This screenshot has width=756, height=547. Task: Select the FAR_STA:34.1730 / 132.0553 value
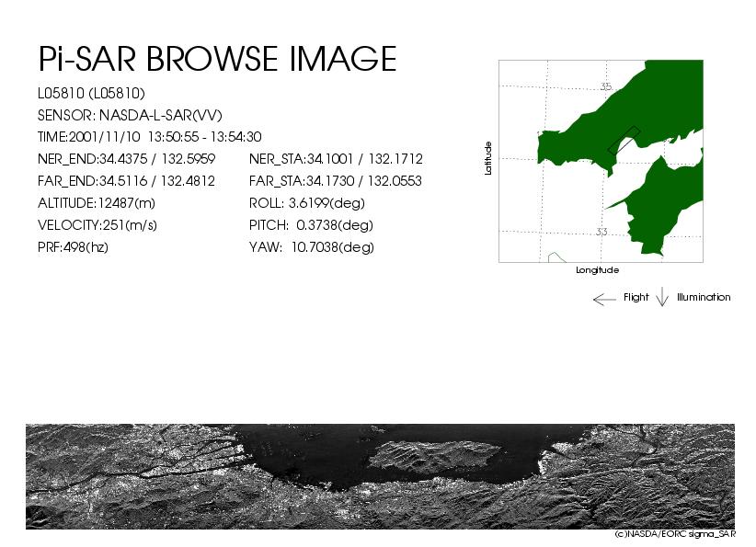[x=335, y=181]
